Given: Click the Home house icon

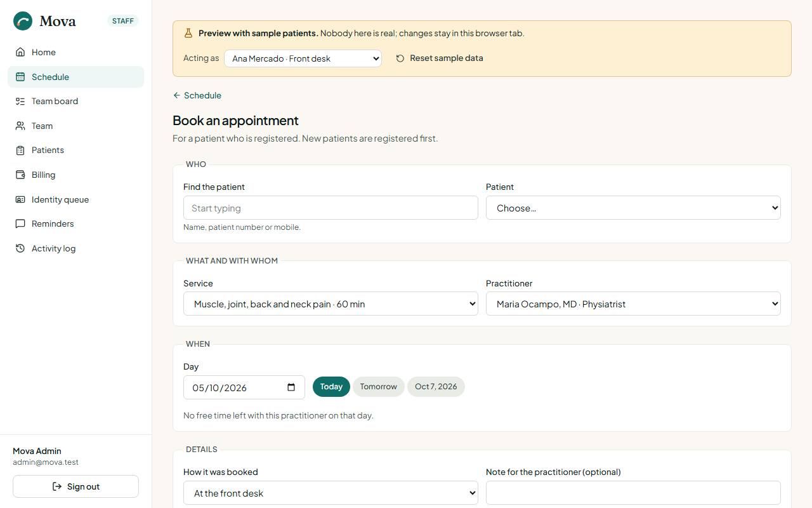Looking at the screenshot, I should (x=20, y=52).
